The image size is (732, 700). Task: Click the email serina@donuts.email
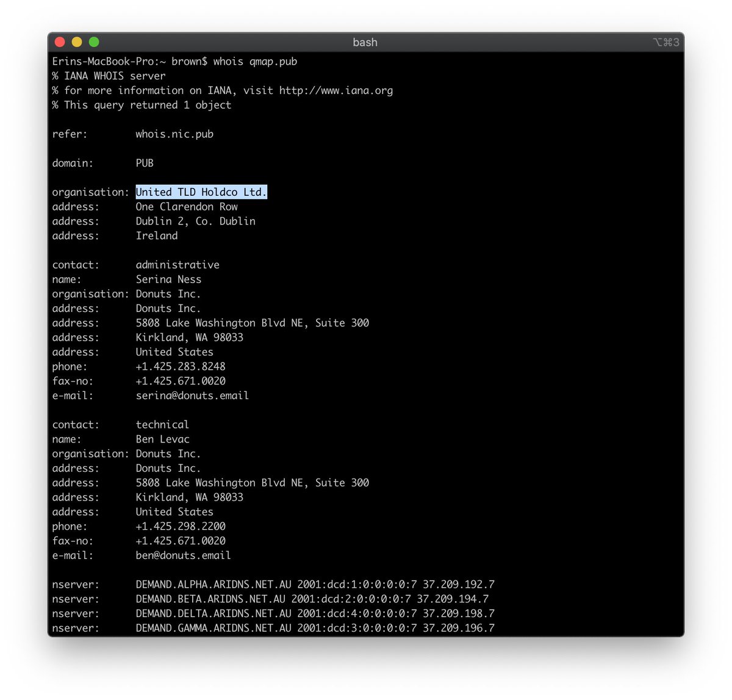click(x=192, y=396)
